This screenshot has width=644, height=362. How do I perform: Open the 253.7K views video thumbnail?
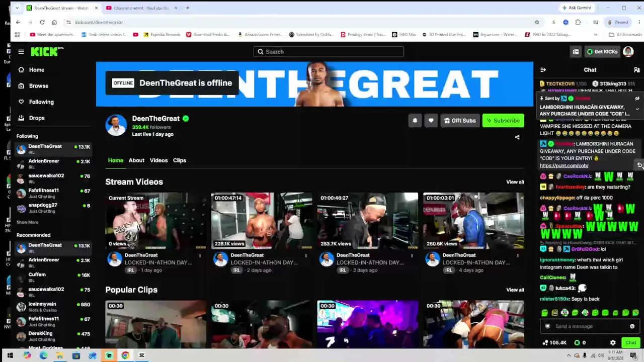367,221
